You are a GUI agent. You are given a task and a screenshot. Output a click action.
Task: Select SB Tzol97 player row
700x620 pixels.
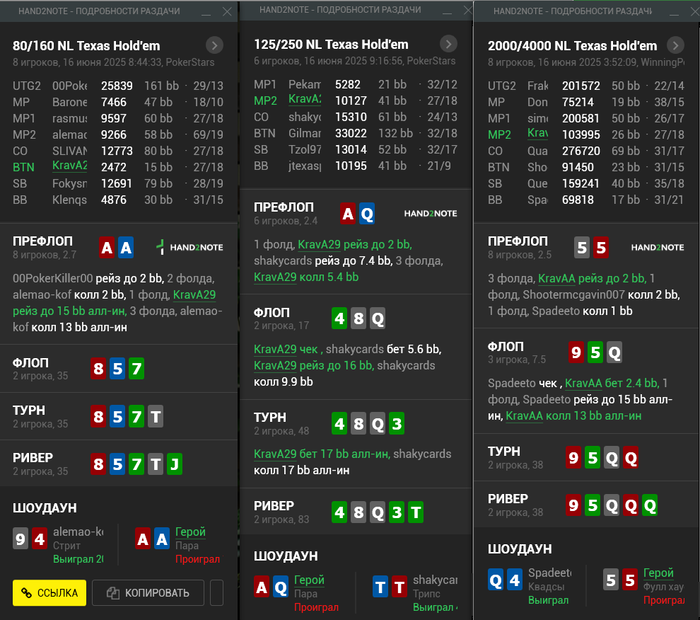pos(355,150)
